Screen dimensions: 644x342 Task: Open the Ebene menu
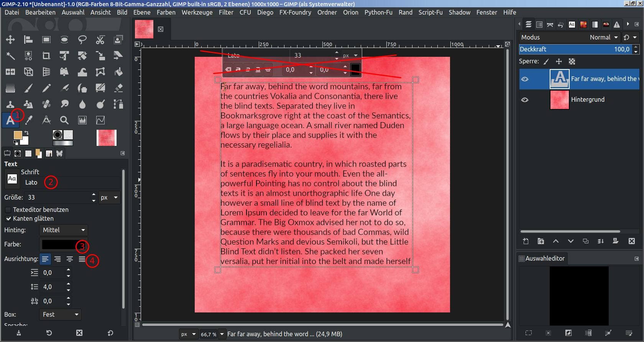pyautogui.click(x=142, y=12)
